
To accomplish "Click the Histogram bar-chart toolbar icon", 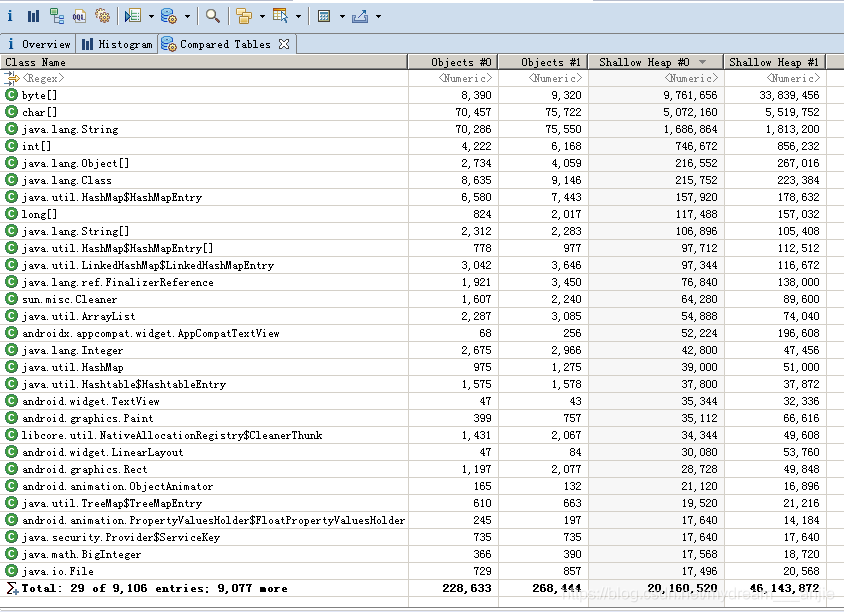I will [33, 16].
